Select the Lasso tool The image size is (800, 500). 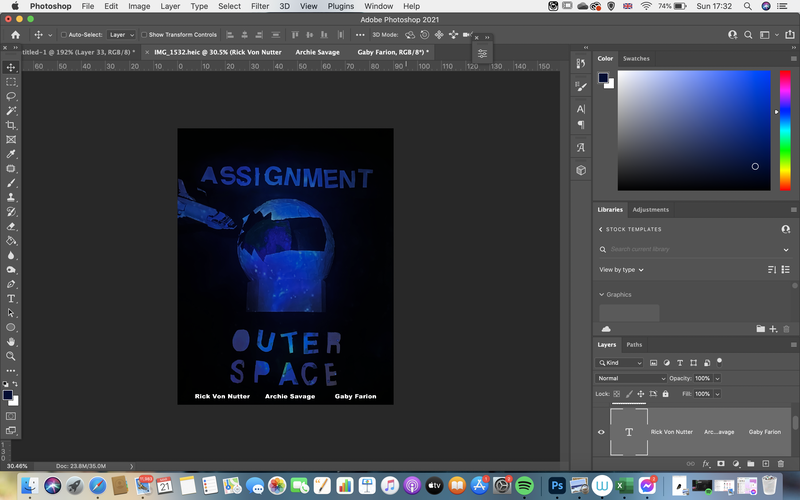click(x=11, y=96)
